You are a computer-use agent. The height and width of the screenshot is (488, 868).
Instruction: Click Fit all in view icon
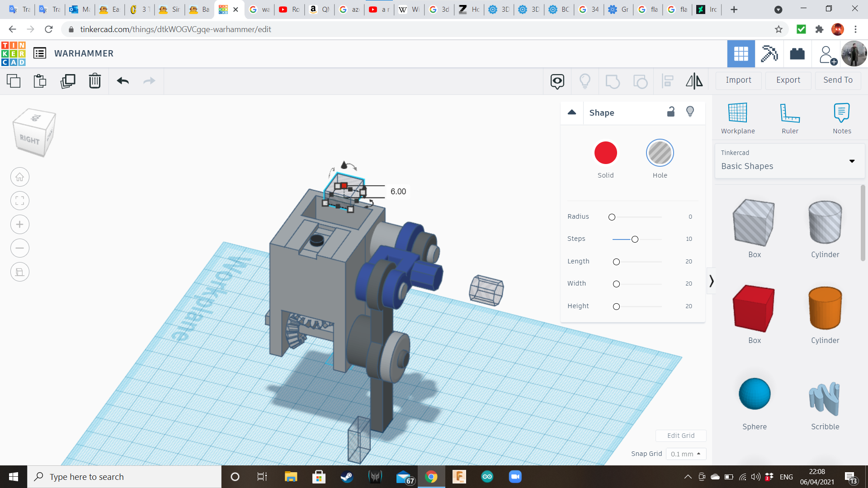tap(20, 201)
